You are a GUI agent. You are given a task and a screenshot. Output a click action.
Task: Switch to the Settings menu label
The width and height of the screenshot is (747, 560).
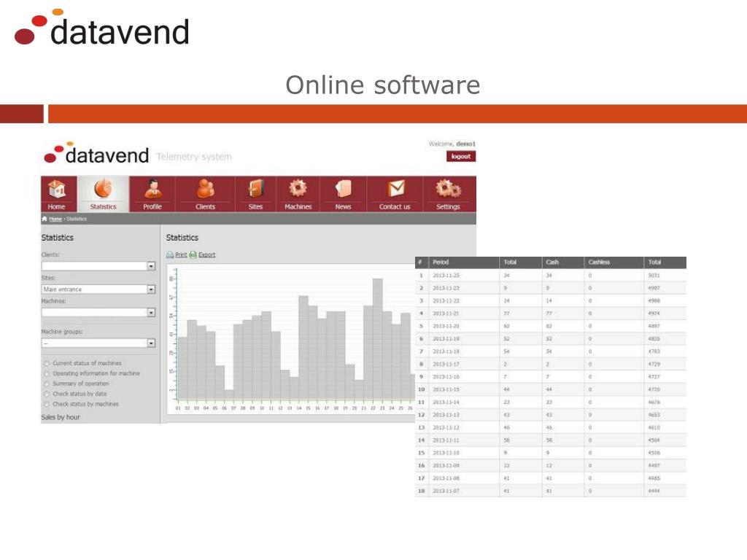(449, 206)
